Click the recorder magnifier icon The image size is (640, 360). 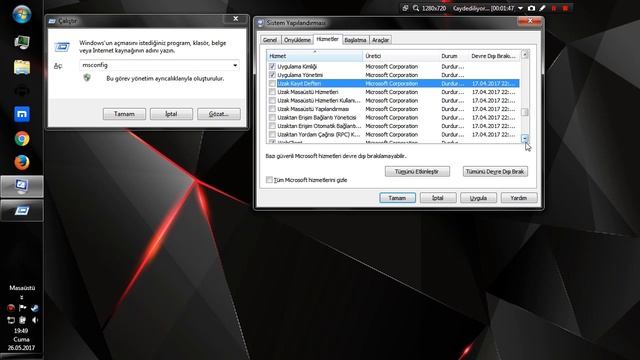click(416, 8)
